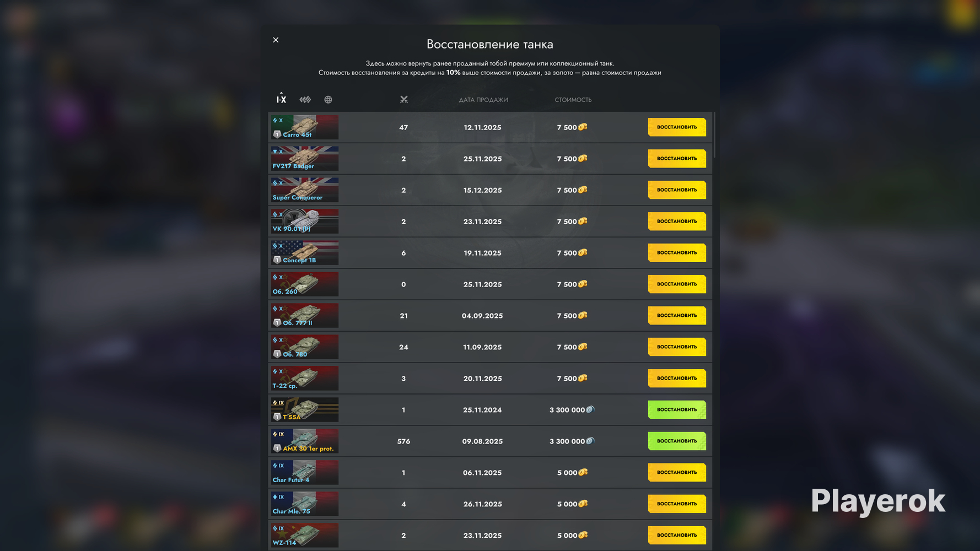Close the tank restoration dialog

(276, 40)
